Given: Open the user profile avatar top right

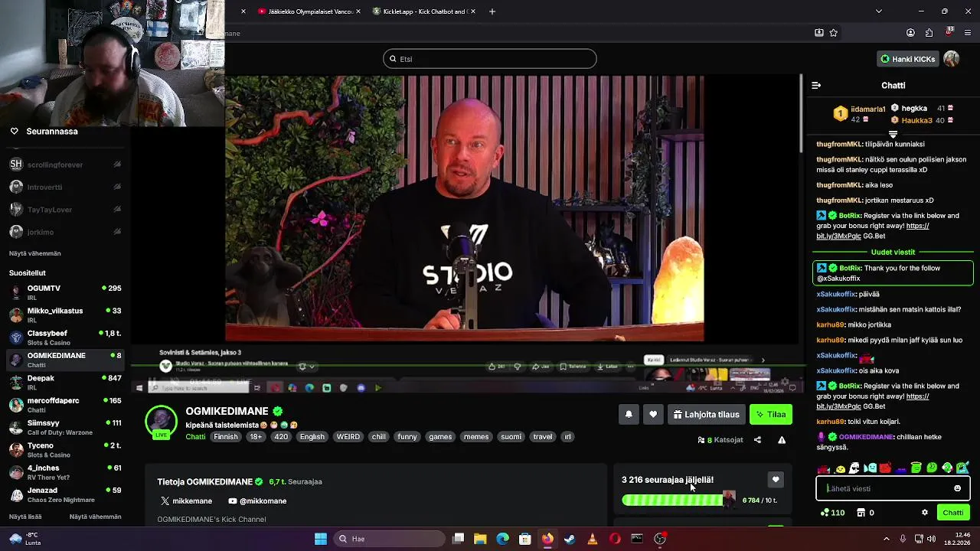Looking at the screenshot, I should 952,59.
